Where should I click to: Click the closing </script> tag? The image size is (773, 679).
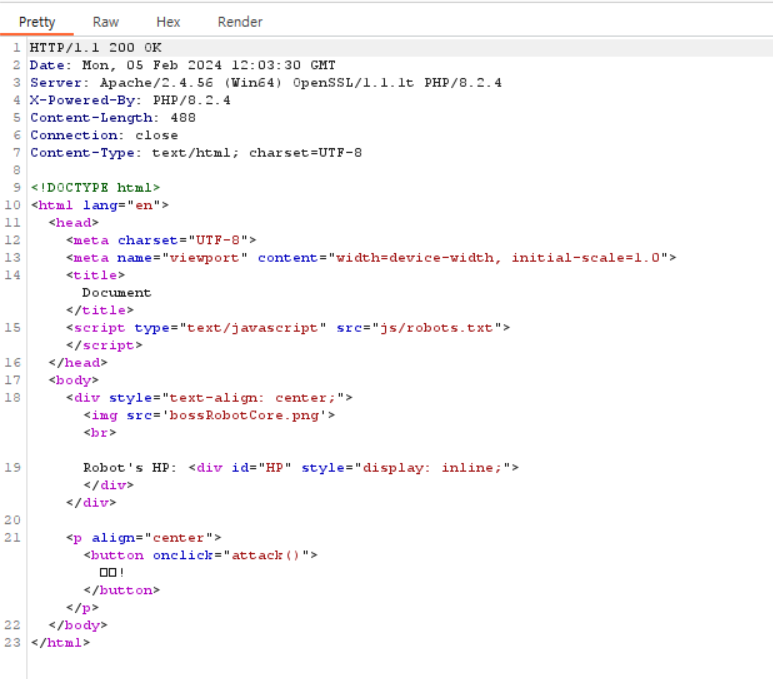(x=104, y=345)
